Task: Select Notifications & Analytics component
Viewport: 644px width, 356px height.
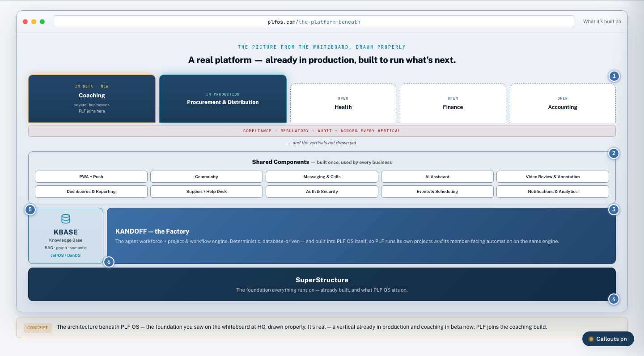Action: (553, 191)
